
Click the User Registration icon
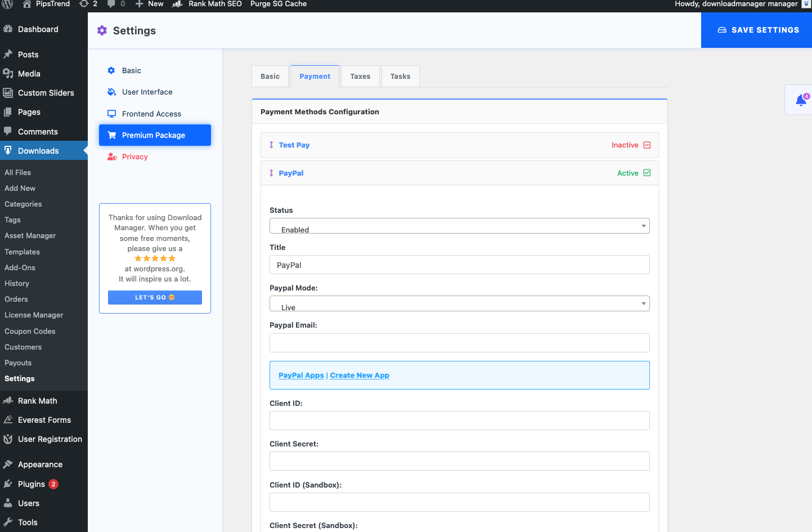click(8, 439)
